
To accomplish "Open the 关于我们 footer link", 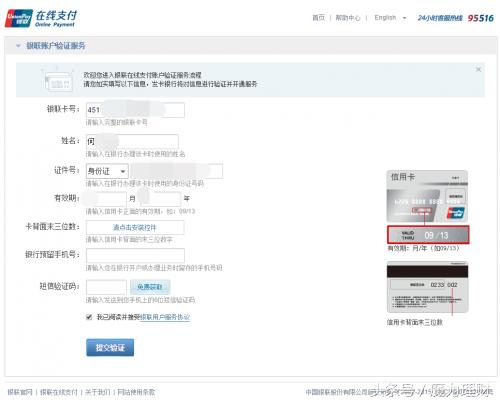I will (x=97, y=392).
